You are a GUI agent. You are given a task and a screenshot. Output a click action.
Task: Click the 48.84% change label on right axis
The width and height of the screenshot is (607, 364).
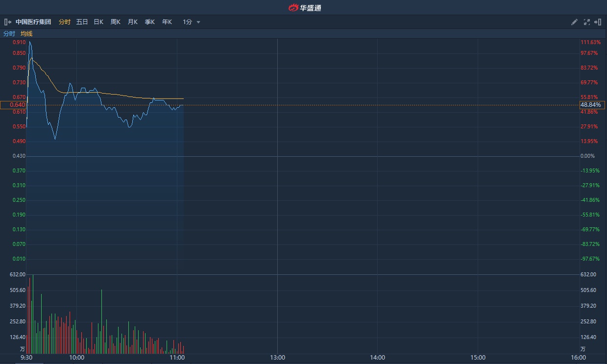click(x=590, y=105)
